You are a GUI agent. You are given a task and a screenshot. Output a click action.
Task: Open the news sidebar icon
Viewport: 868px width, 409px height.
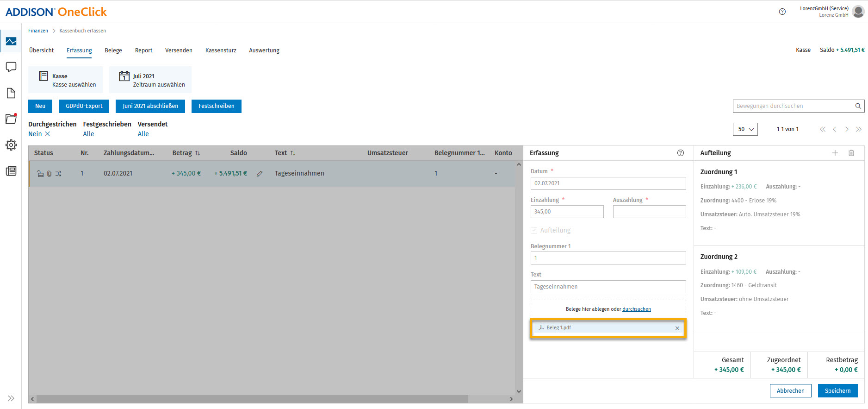click(x=11, y=171)
